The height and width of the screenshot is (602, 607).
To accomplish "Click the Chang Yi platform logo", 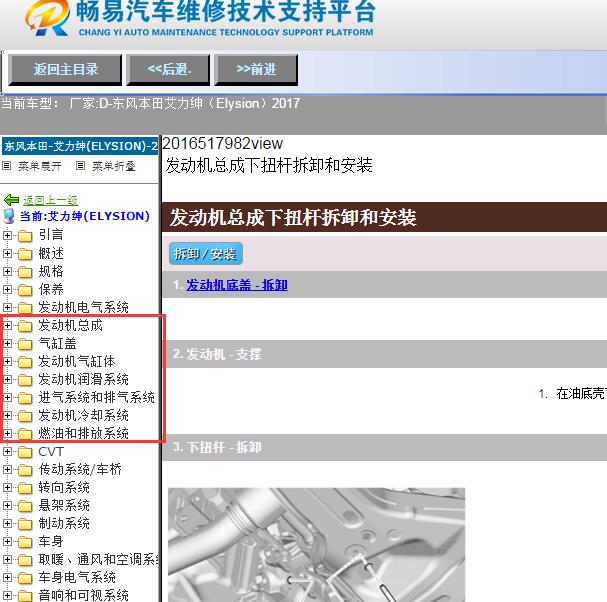I will pos(48,18).
